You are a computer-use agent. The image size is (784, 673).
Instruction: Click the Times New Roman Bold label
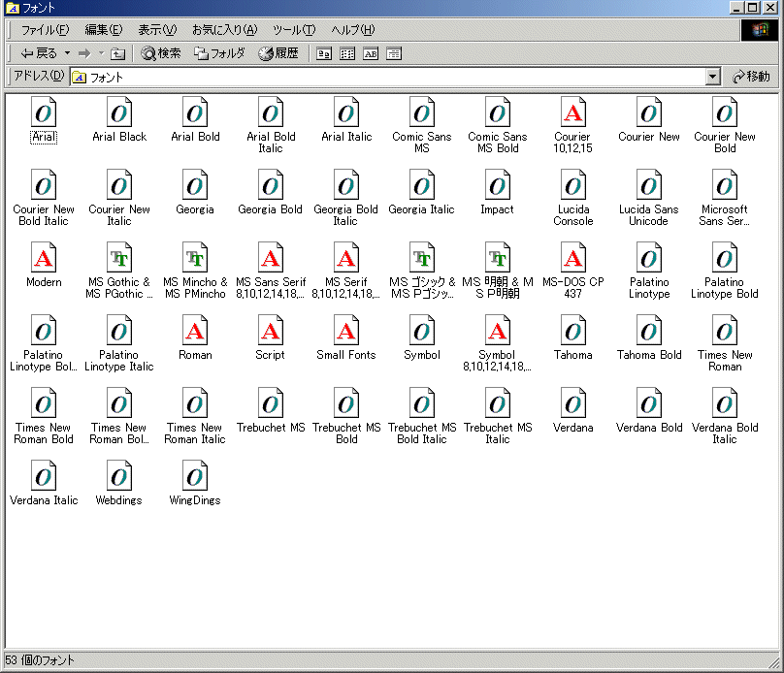point(44,433)
